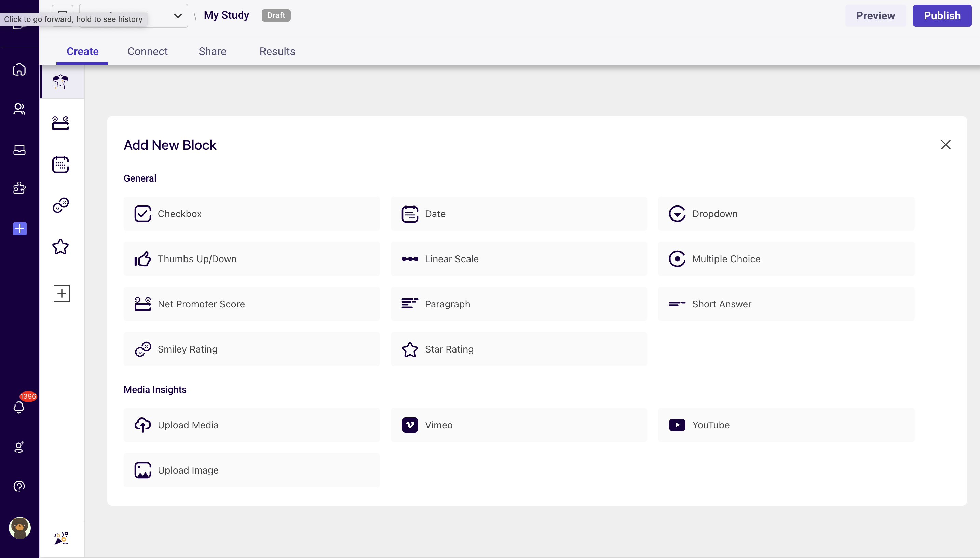Click the My Study title
980x558 pixels.
coord(226,15)
